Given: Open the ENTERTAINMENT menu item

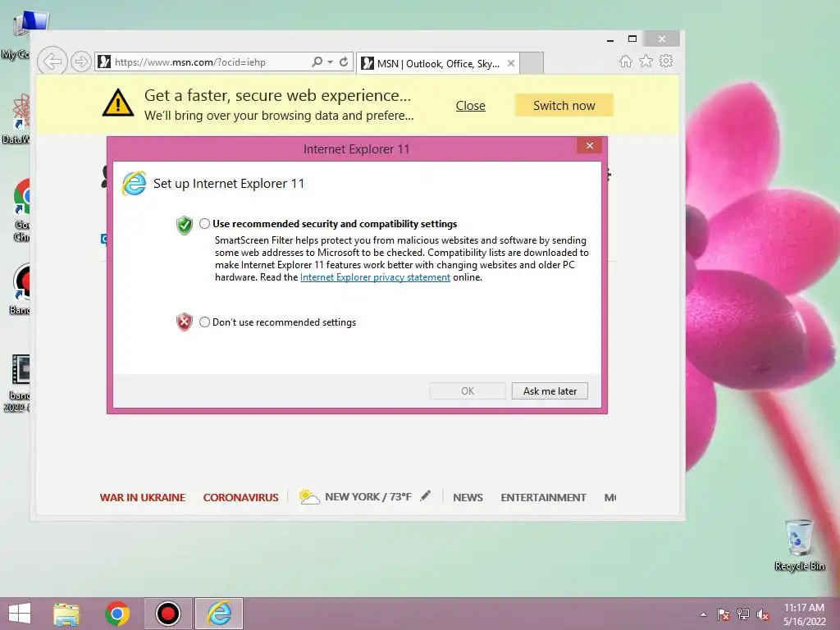Looking at the screenshot, I should (543, 498).
